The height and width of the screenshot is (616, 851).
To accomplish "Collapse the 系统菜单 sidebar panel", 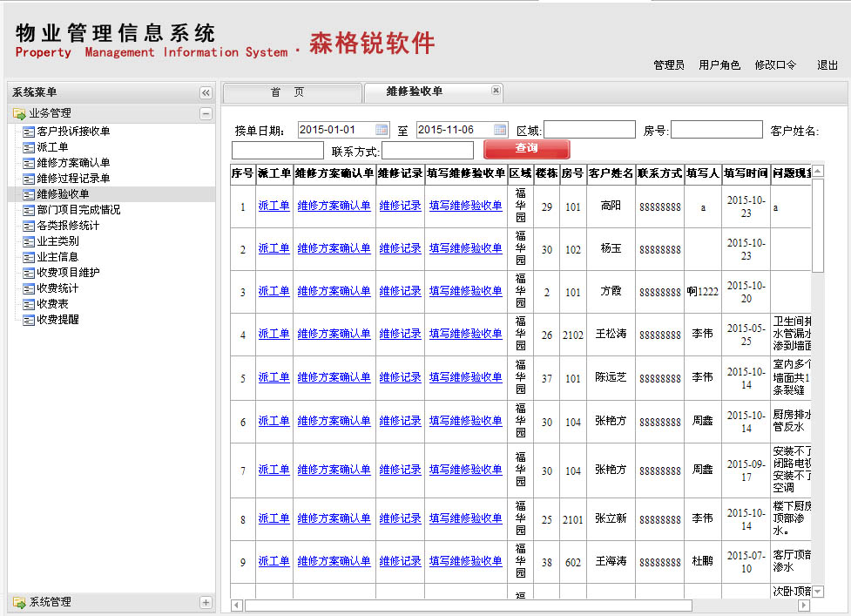I will click(x=206, y=92).
